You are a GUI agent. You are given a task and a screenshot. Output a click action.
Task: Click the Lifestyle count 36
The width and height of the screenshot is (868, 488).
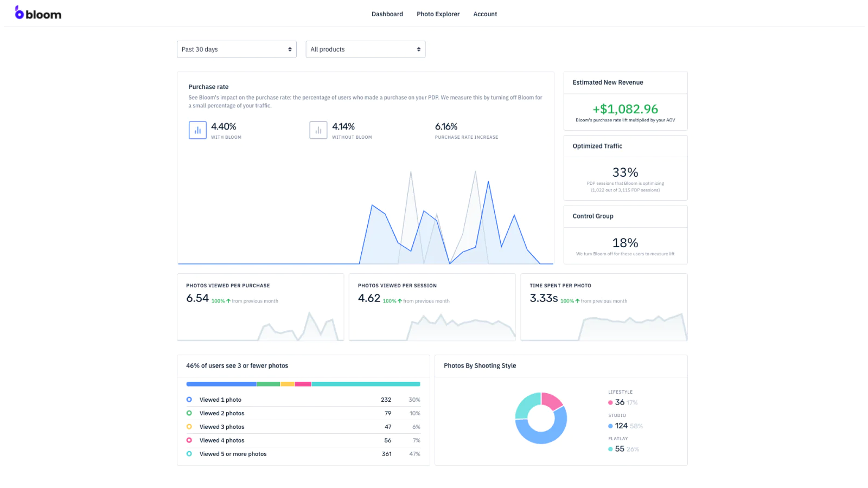pyautogui.click(x=620, y=402)
